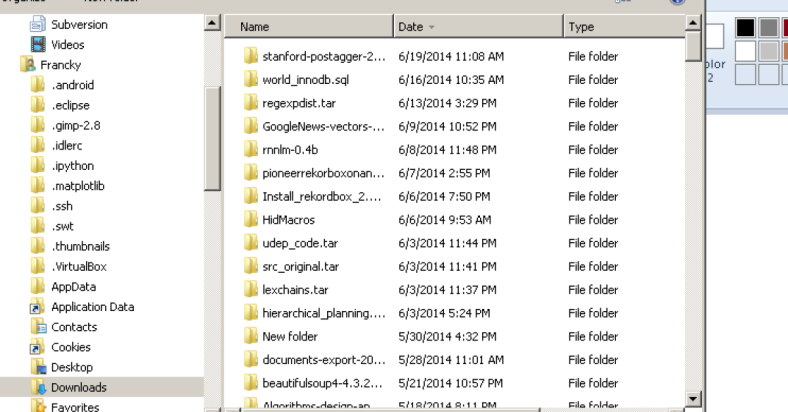Open the HidMacros folder icon

click(251, 219)
